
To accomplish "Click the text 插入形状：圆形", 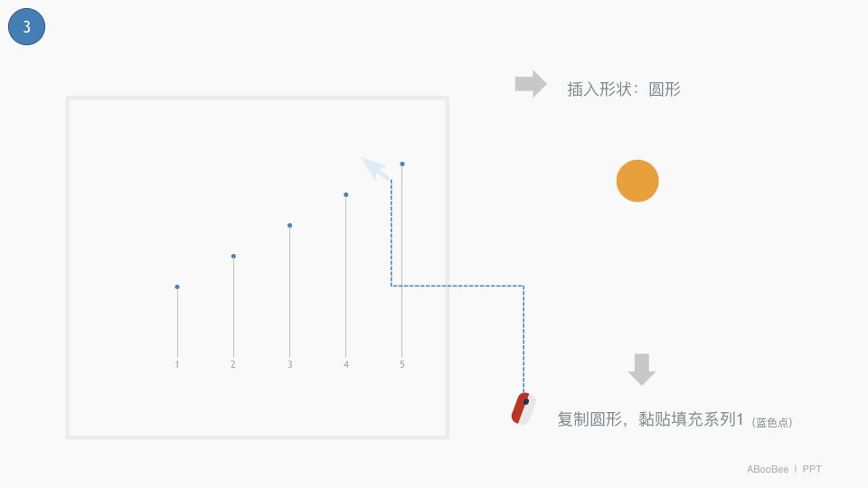I will (x=623, y=89).
